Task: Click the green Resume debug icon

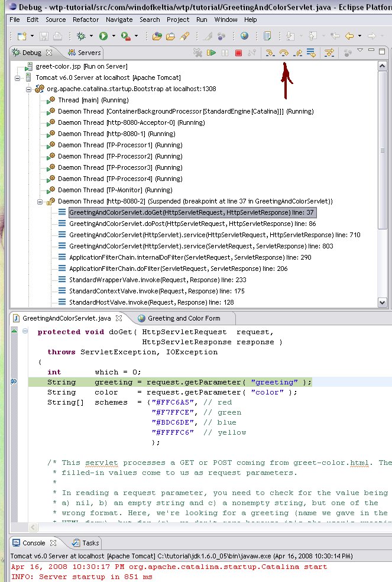Action: [211, 53]
